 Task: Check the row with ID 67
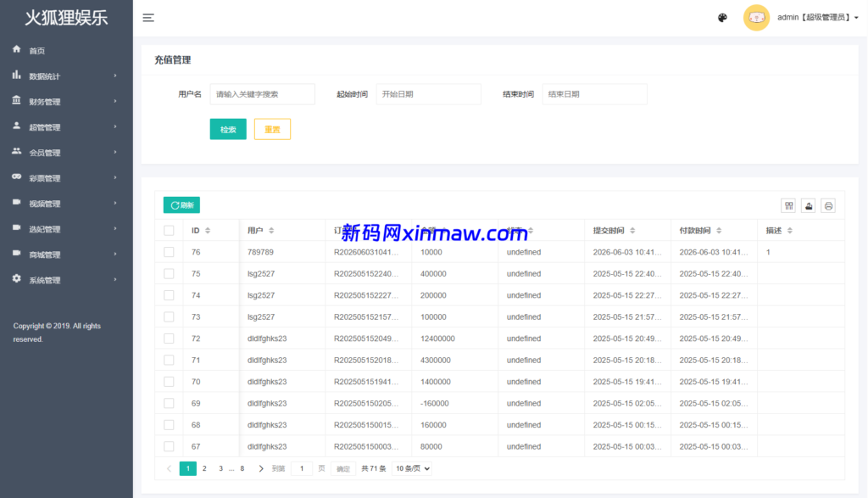click(x=169, y=446)
